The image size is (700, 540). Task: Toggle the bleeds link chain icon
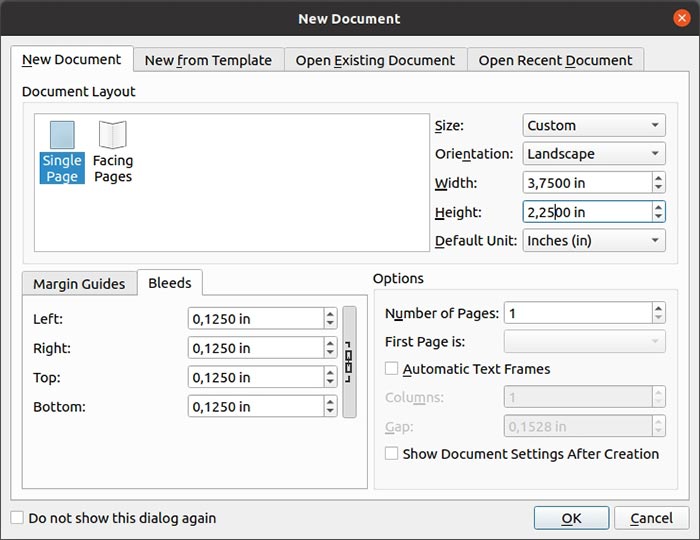349,362
